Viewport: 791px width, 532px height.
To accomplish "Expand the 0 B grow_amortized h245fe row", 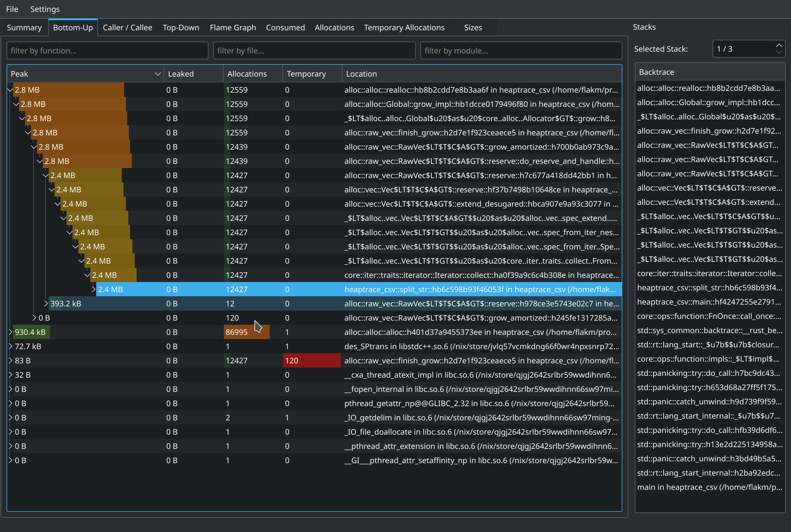I will click(34, 318).
